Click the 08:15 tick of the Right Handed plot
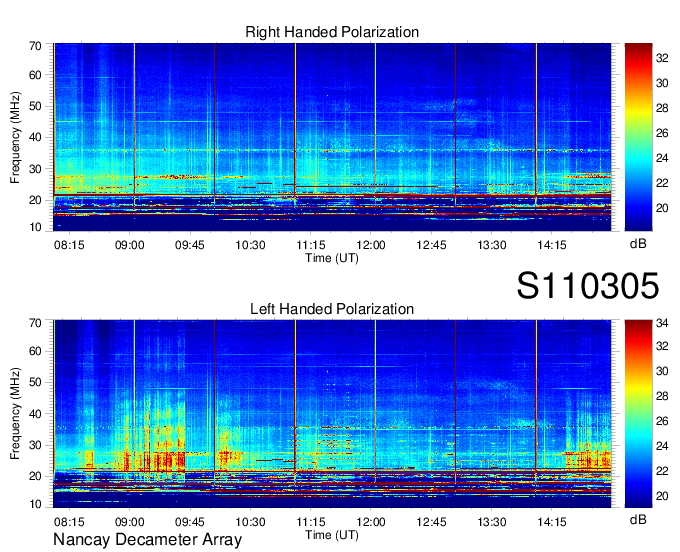Screen dimensions: 680x552 tap(69, 245)
